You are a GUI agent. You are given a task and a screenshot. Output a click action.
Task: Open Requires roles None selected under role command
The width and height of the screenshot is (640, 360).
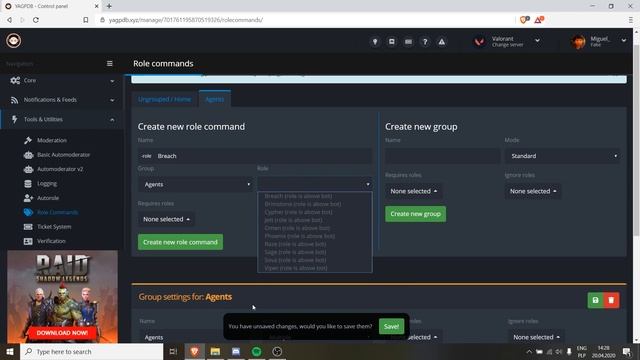coord(166,219)
